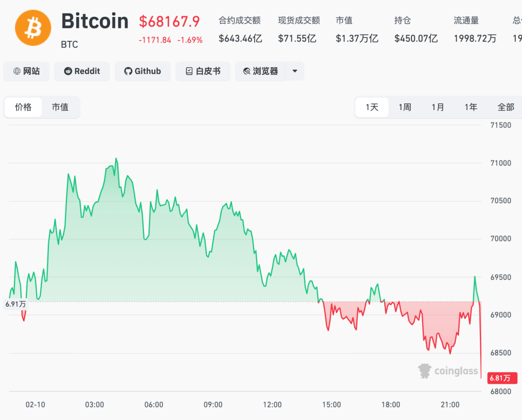This screenshot has height=420, width=522.
Task: Show the 全部 time range
Action: point(506,107)
